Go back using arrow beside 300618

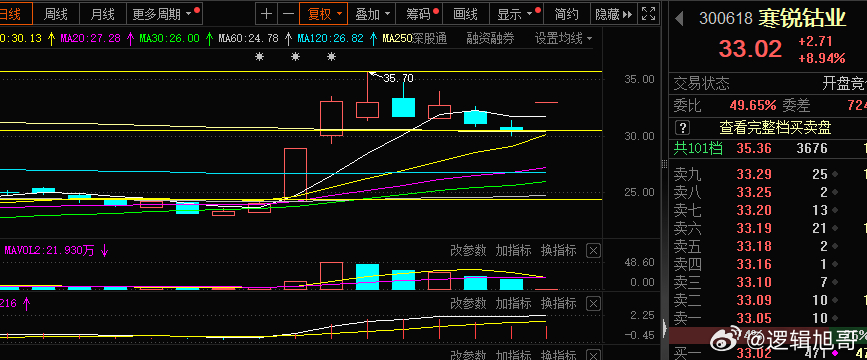tap(680, 19)
